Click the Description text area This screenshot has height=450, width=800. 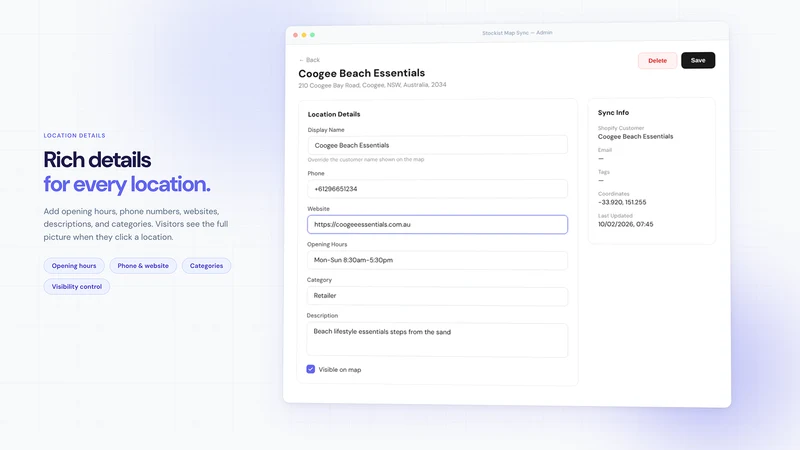point(437,340)
